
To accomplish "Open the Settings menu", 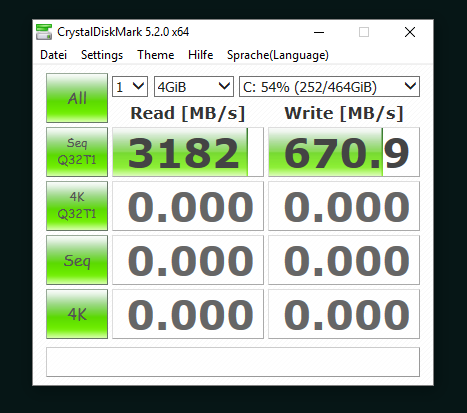I will (x=102, y=55).
